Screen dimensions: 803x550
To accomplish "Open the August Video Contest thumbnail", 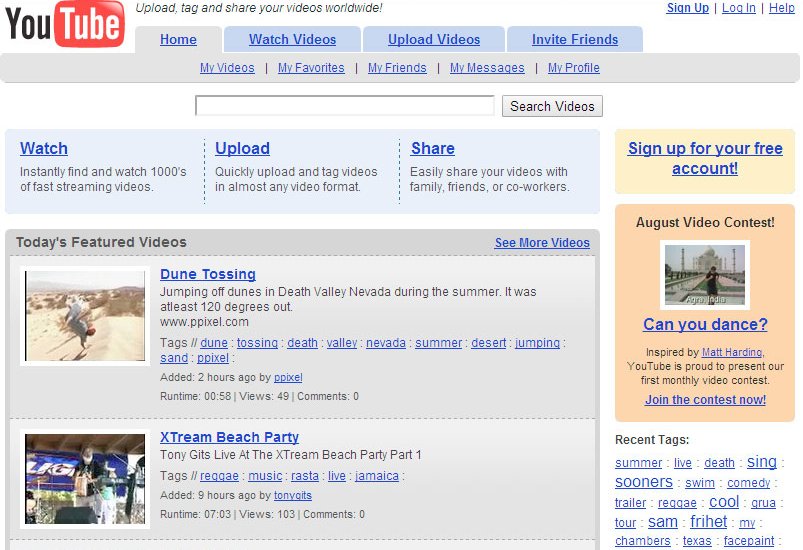I will (x=705, y=275).
